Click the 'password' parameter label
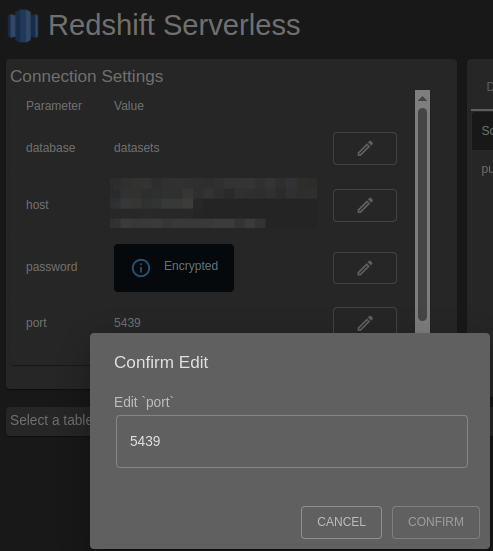 point(52,267)
